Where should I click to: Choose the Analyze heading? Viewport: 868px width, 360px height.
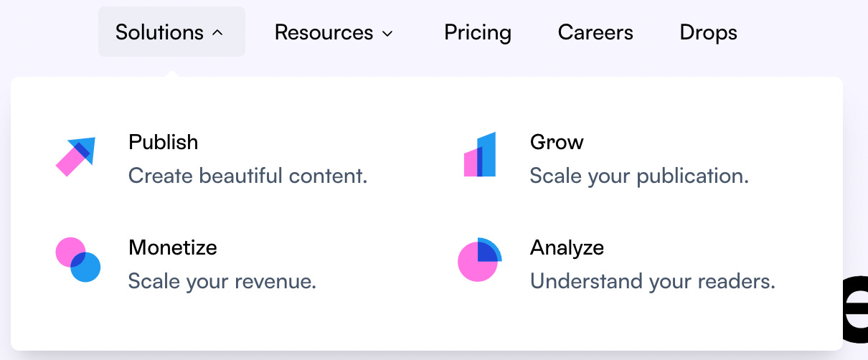tap(567, 247)
